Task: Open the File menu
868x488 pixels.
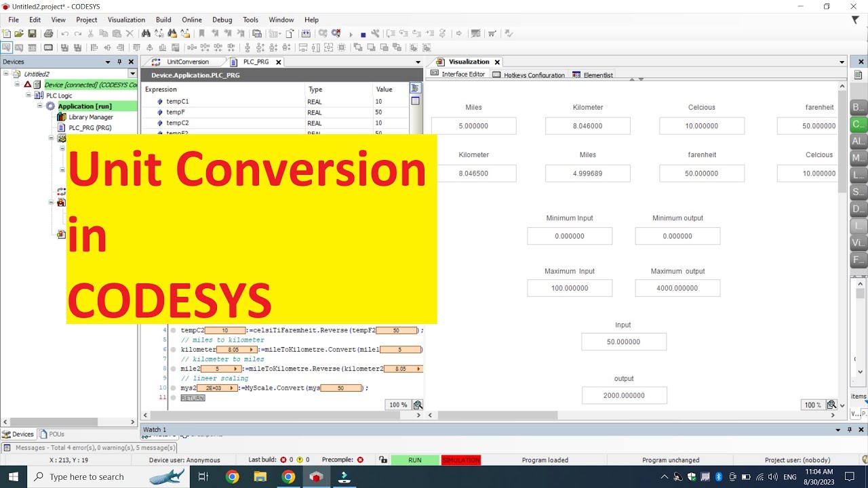Action: pos(14,20)
